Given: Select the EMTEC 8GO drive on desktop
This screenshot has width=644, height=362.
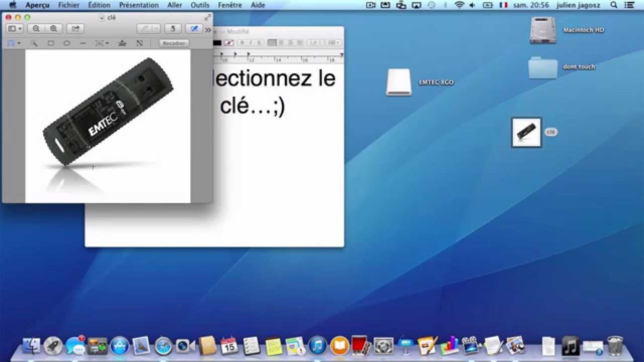Looking at the screenshot, I should point(399,82).
